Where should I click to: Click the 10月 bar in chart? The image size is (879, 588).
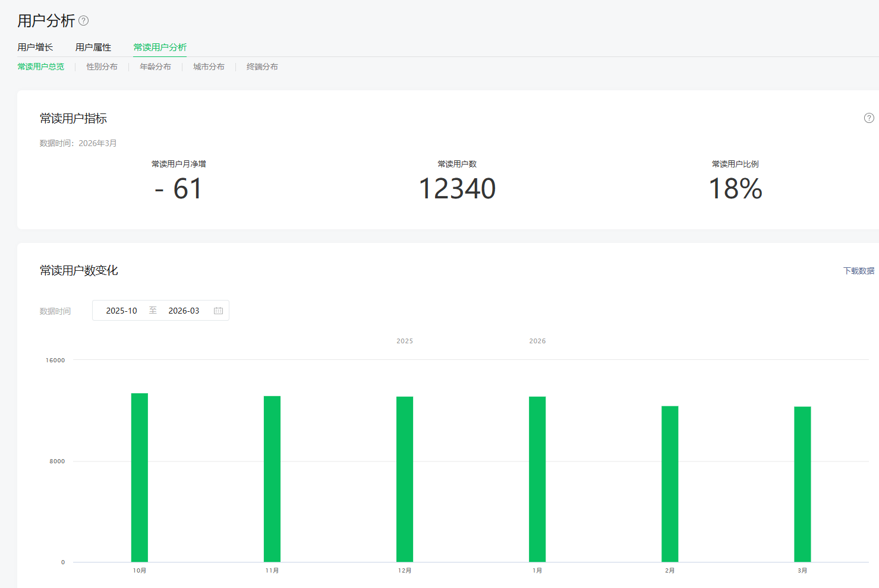coord(140,478)
